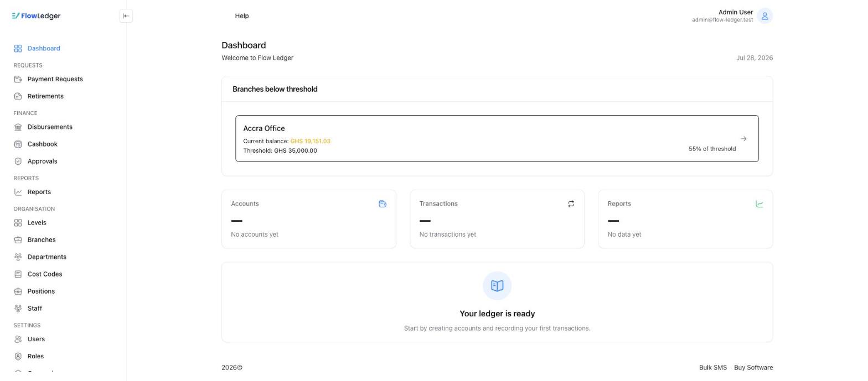Click the Payment Requests wallet icon
The width and height of the screenshot is (868, 381).
[x=18, y=79]
